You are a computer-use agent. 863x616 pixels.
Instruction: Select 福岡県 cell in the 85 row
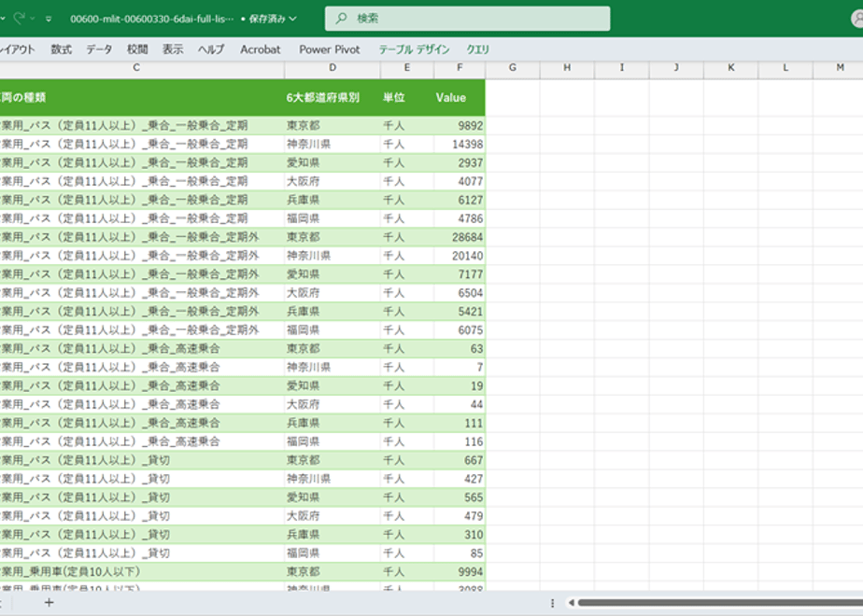coord(332,553)
